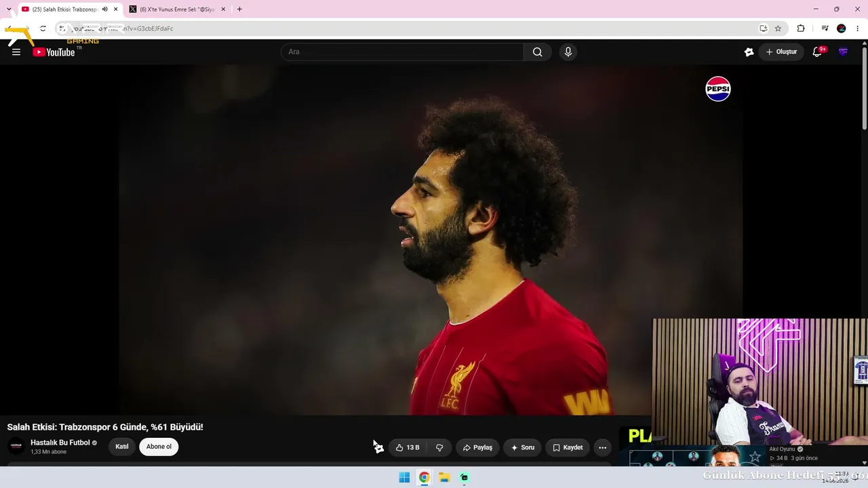Click the '1,33 Mn abone' subscriber count

coord(49,452)
